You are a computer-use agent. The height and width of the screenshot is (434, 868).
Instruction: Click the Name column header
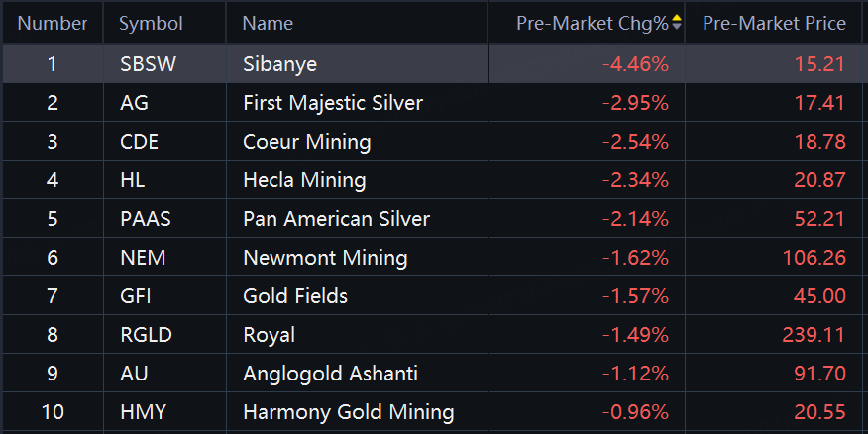(268, 23)
